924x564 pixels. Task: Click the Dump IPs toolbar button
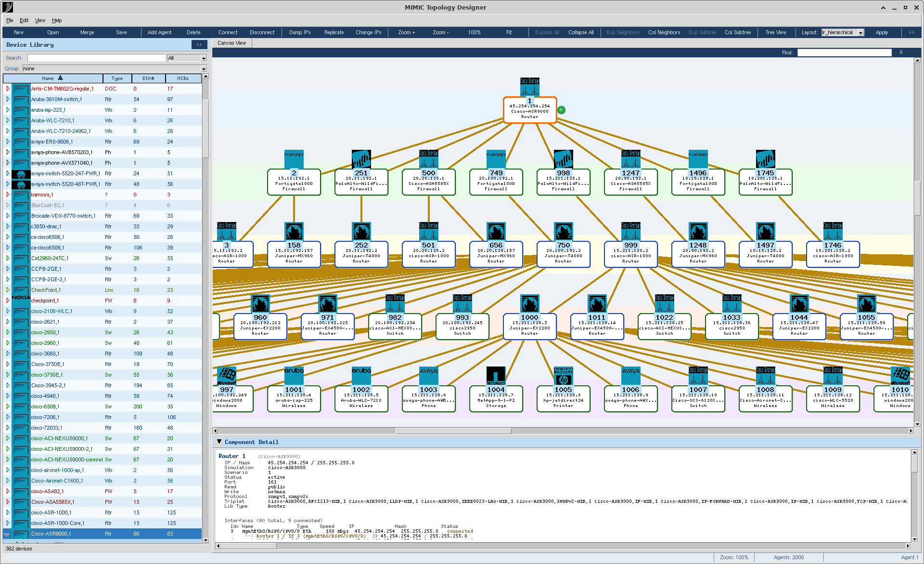click(x=300, y=32)
